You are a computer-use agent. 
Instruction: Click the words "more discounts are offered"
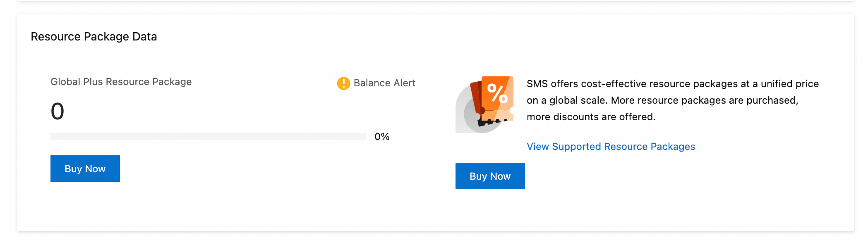click(x=591, y=117)
